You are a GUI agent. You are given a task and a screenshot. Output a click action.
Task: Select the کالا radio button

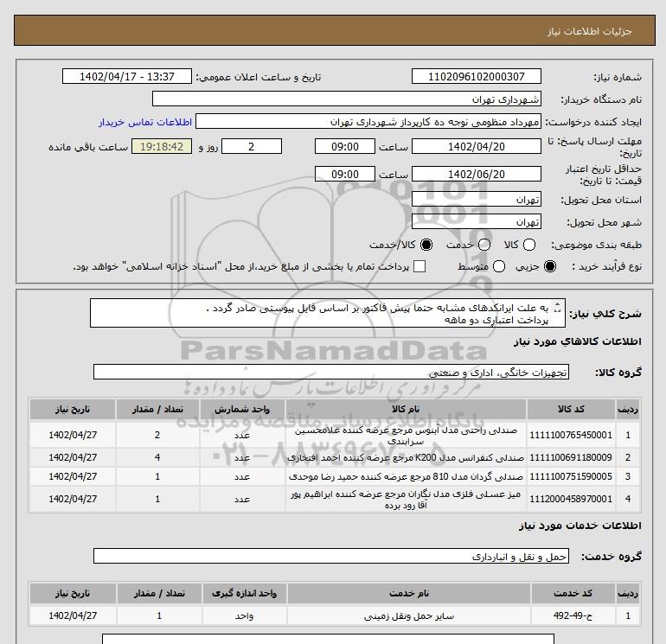(x=529, y=245)
